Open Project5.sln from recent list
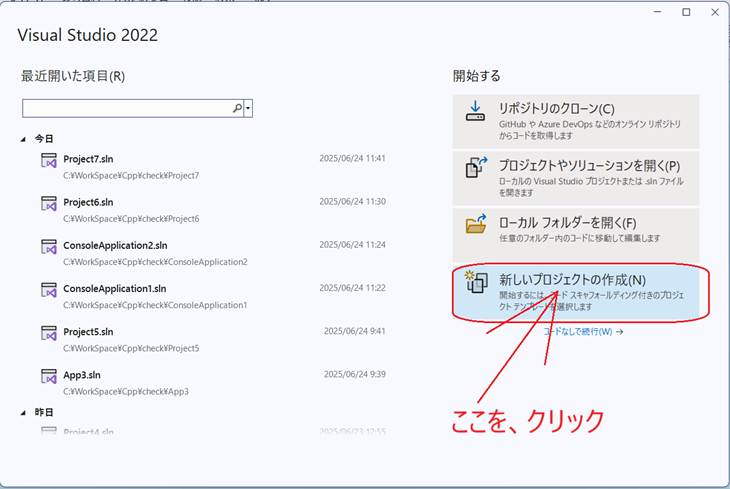Viewport: 730px width, 489px height. tap(213, 340)
